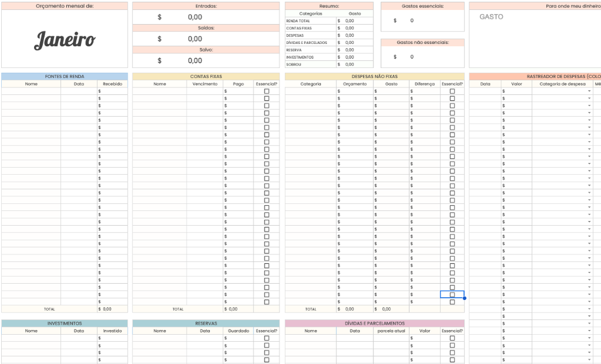Image resolution: width=601 pixels, height=364 pixels.
Task: Tick first Essencial? checkbox under Despesas Não Fixas
Action: click(x=452, y=91)
